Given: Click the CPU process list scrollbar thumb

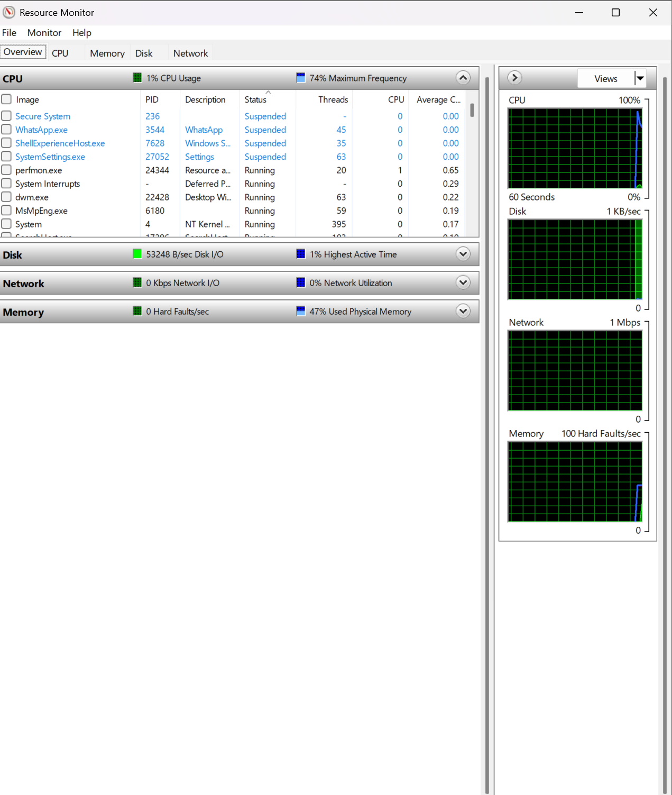Looking at the screenshot, I should [472, 110].
